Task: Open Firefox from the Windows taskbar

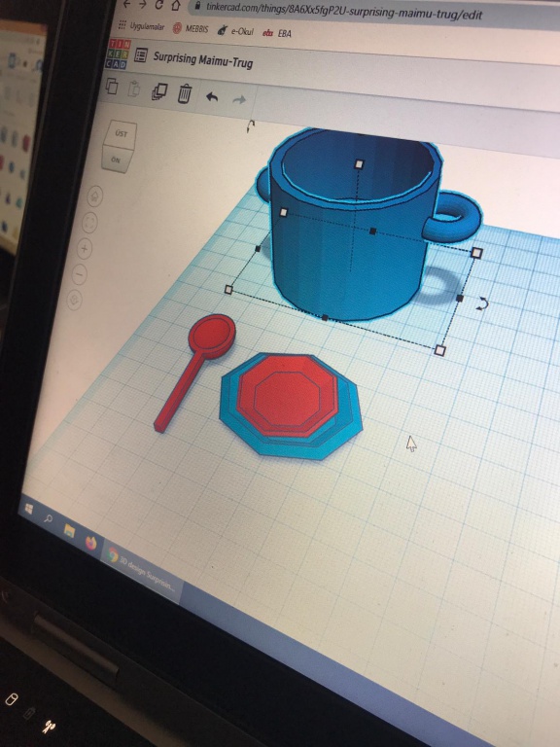Action: pyautogui.click(x=91, y=542)
